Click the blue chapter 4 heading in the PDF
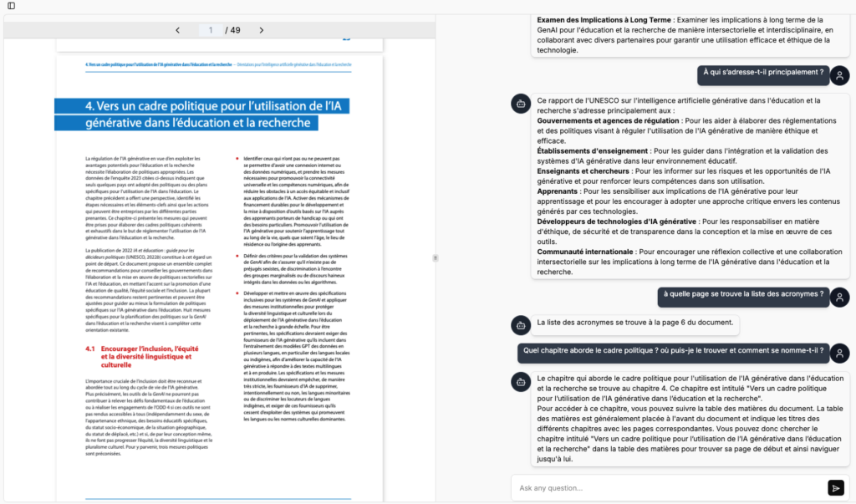This screenshot has width=856, height=504. 202,114
